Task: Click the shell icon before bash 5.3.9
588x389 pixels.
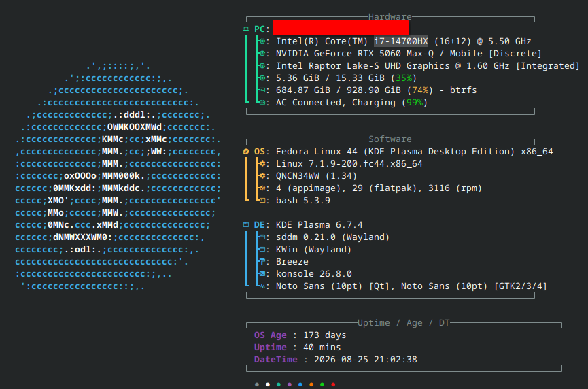Action: tap(262, 201)
